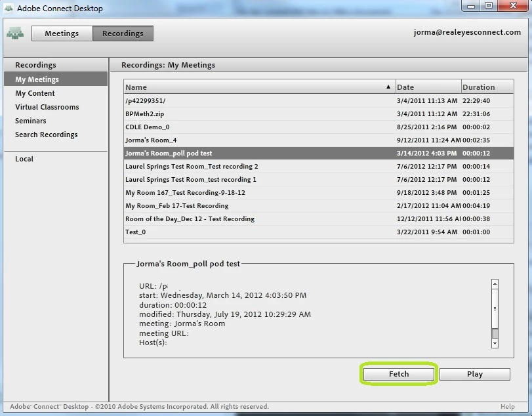The image size is (532, 416).
Task: Minimize the Adobe Connect Desktop window
Action: (470, 5)
